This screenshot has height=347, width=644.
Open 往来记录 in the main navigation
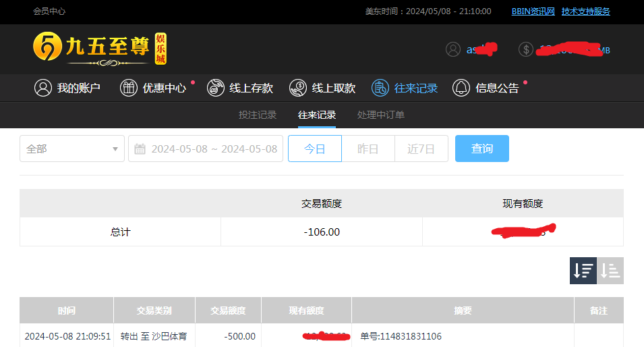(405, 88)
